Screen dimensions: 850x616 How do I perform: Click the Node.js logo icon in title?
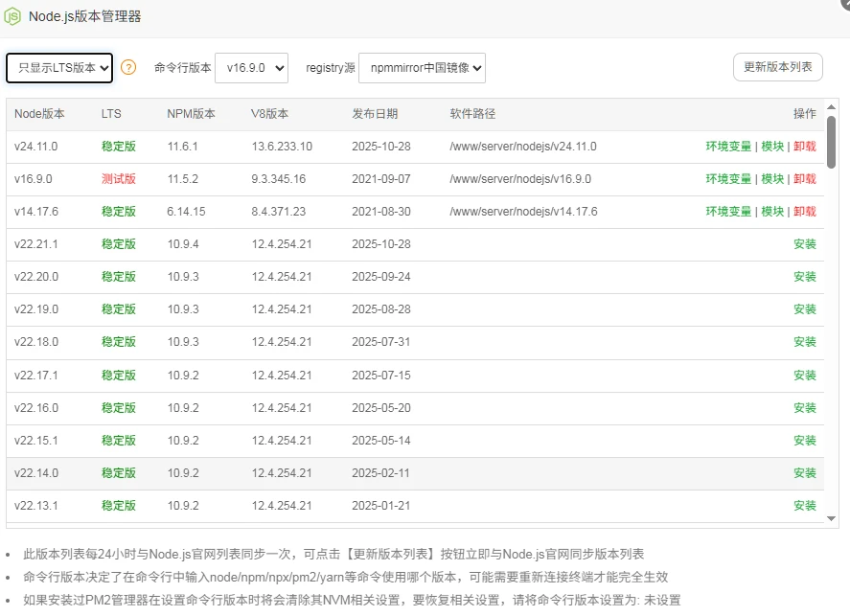12,16
